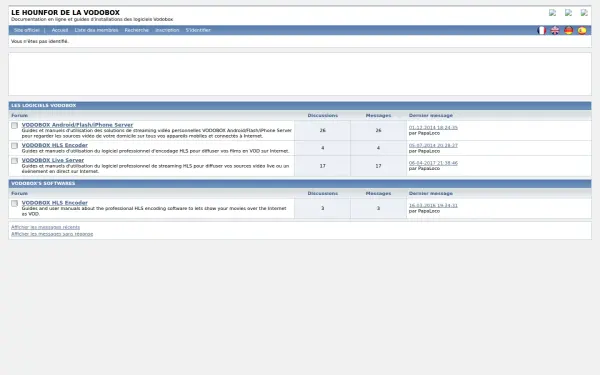Click status icon beside VODOBOX Live Server
Screen dimensions: 600x375
15,161
